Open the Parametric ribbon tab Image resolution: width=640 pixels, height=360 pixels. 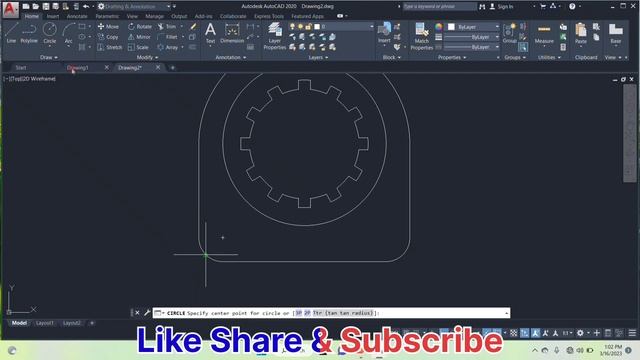pos(107,16)
